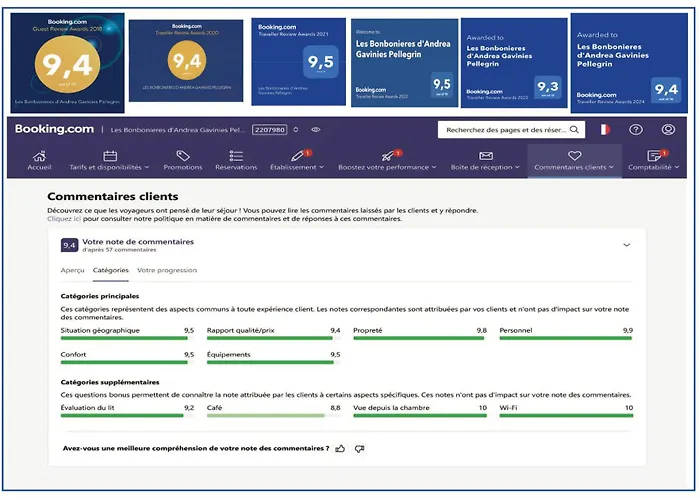Click the Boostez votre performance rocket icon
Image resolution: width=700 pixels, height=500 pixels.
tap(387, 156)
